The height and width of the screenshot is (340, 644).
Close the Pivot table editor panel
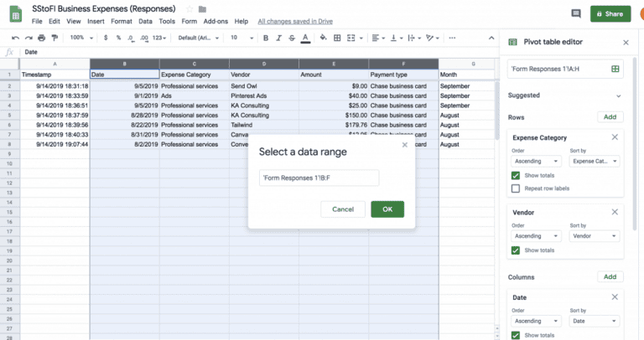626,42
